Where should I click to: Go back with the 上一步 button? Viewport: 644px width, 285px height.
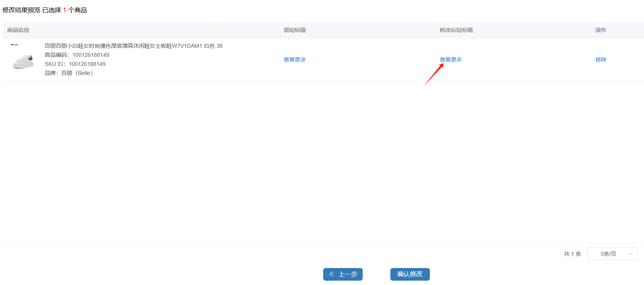(x=343, y=274)
